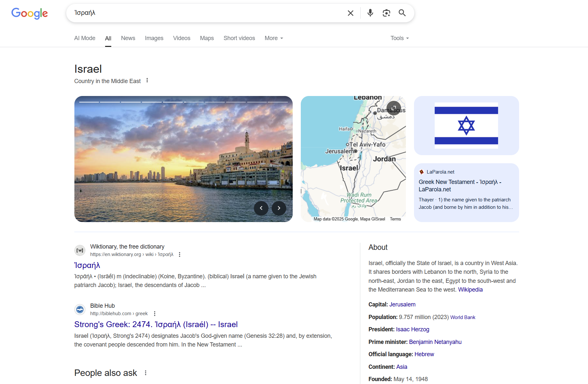Click the Hebrew official language link
Viewport: 588px width, 384px height.
pyautogui.click(x=424, y=354)
